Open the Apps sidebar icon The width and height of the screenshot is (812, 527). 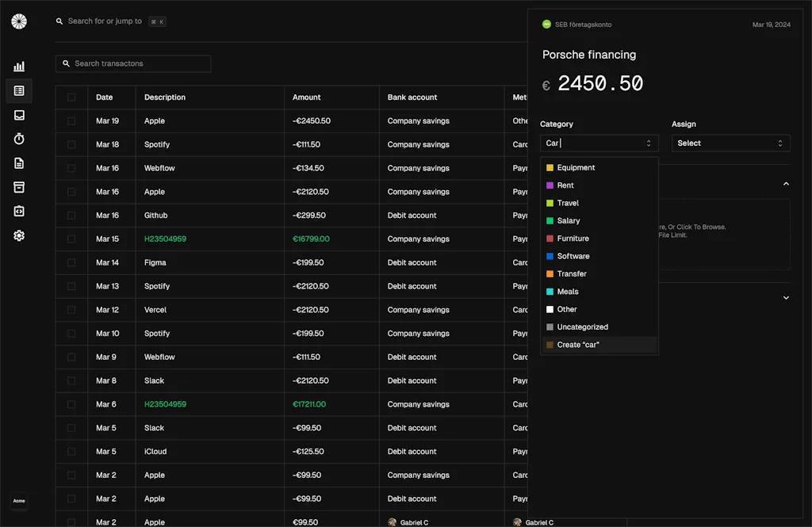pos(19,211)
